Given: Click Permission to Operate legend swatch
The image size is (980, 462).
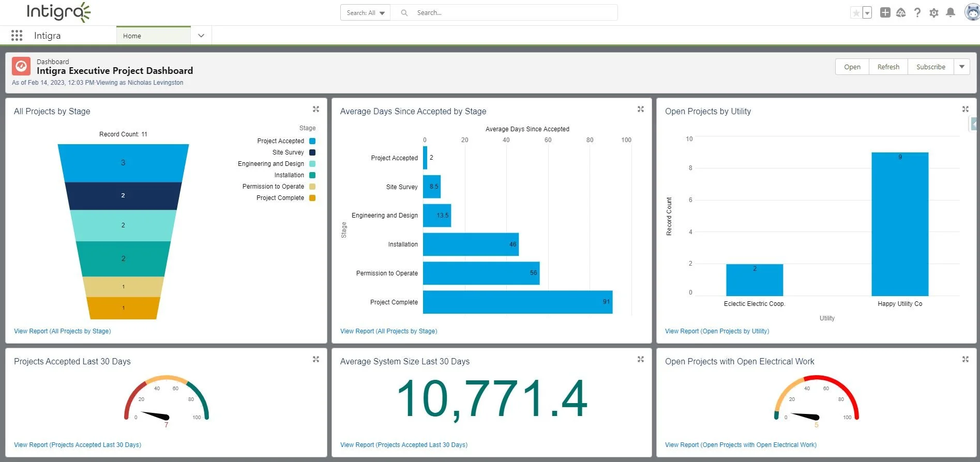Looking at the screenshot, I should point(312,187).
